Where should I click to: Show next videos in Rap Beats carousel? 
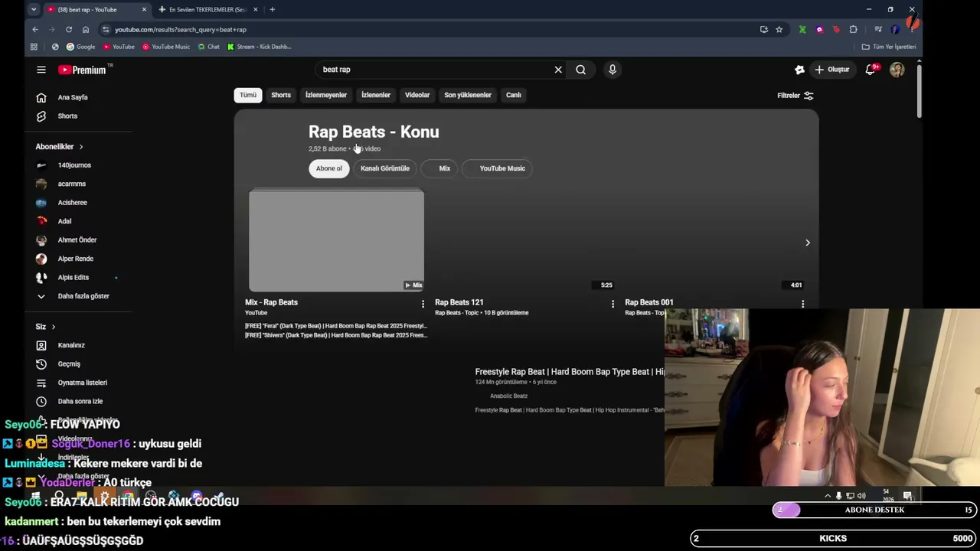(x=807, y=243)
